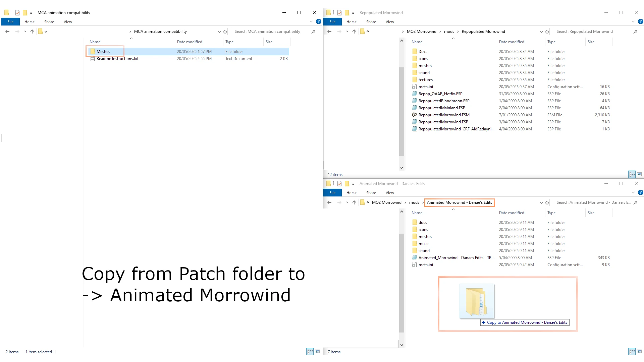Screen dimensions: 644x362
Task: Click search magnifier in Repopulated Morrowind window
Action: pos(635,32)
